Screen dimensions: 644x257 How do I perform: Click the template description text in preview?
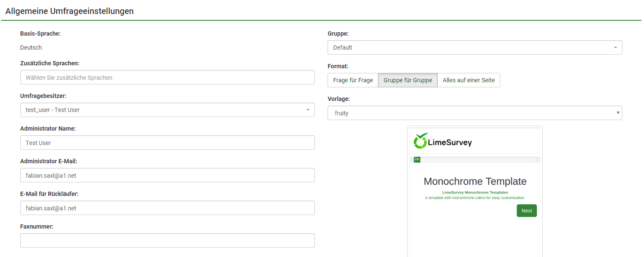(x=475, y=198)
